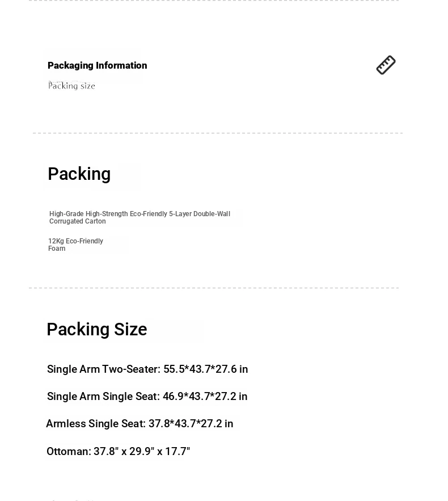This screenshot has width=448, height=501.
Task: Click the 'Packing Size' section heading
Action: pos(97,329)
